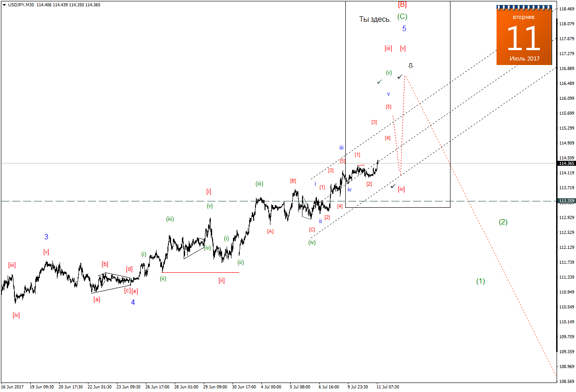Screen dimensions: 576x392
Task: Select the current price tag 114.365
Action: coord(567,163)
